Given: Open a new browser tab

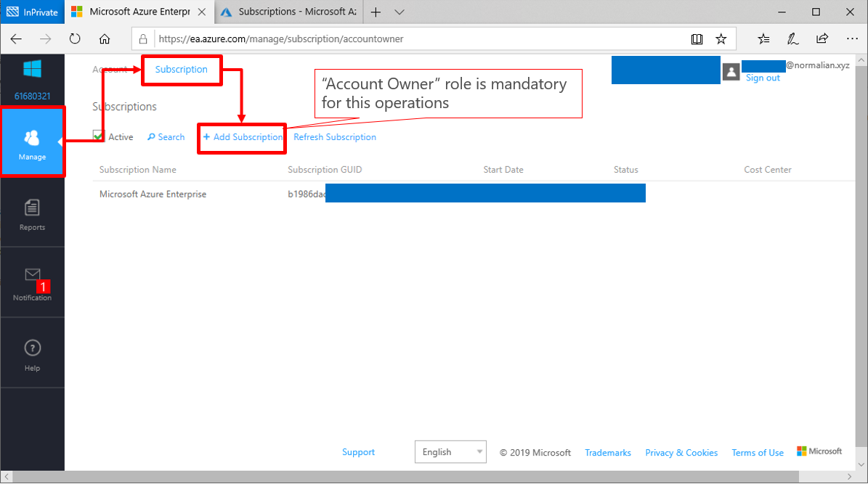Looking at the screenshot, I should pyautogui.click(x=376, y=12).
